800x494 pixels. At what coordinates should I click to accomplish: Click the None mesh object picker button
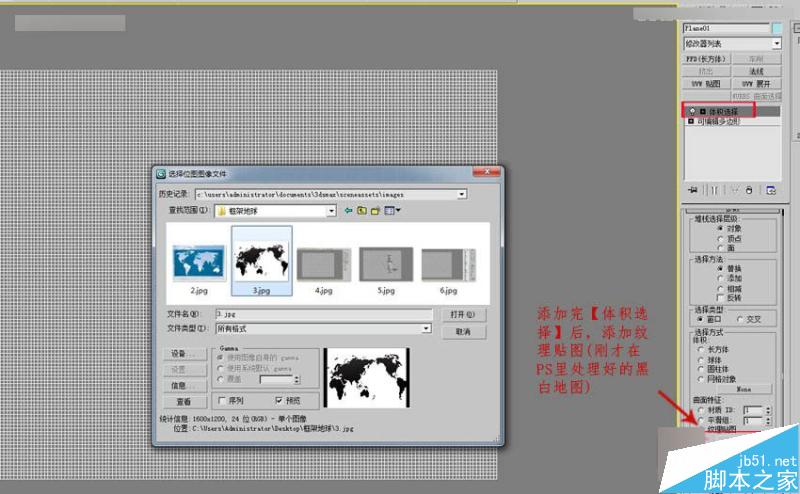tap(743, 389)
